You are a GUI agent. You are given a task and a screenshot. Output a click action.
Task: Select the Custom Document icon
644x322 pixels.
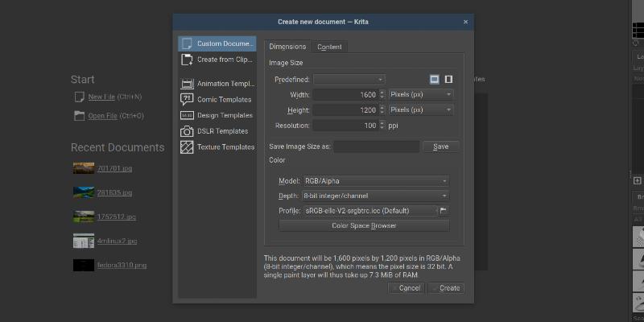(187, 43)
